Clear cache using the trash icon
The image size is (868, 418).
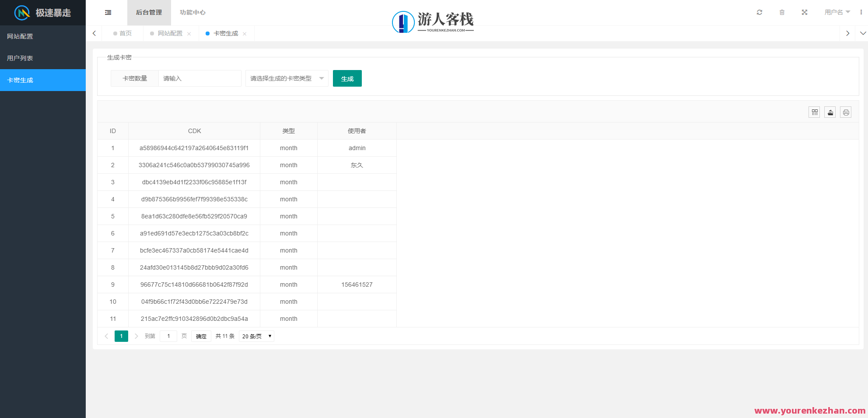(782, 12)
